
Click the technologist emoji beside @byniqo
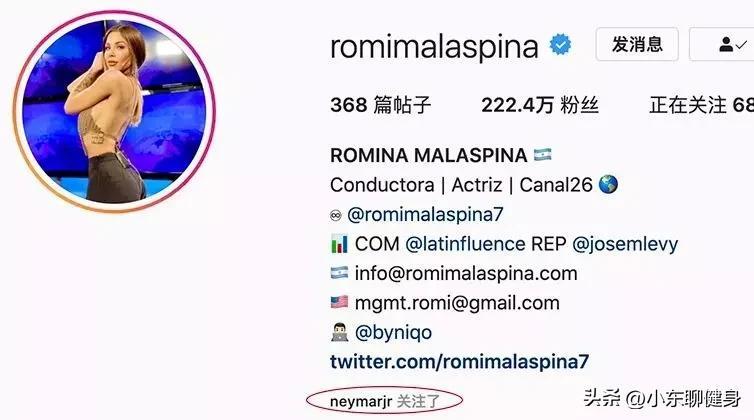339,332
